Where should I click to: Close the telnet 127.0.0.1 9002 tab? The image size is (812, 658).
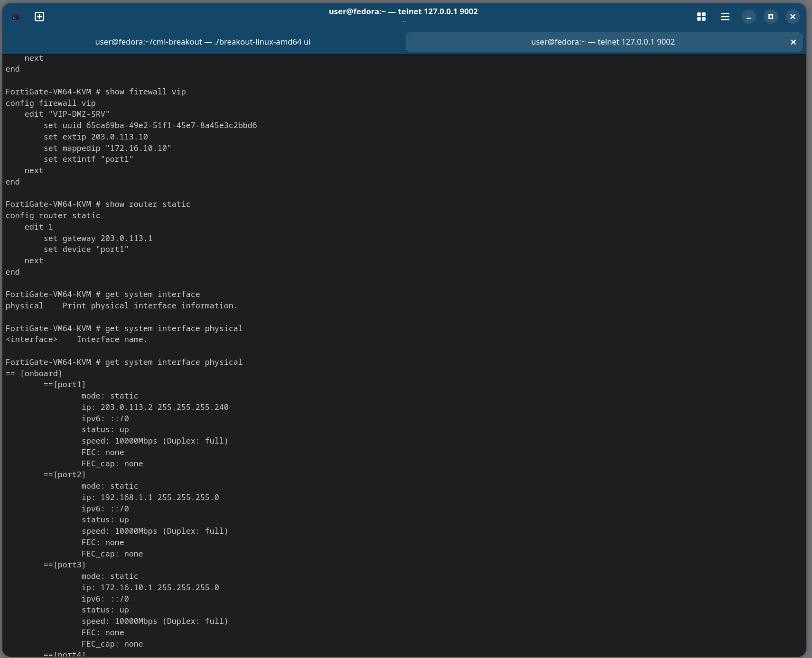click(x=793, y=42)
